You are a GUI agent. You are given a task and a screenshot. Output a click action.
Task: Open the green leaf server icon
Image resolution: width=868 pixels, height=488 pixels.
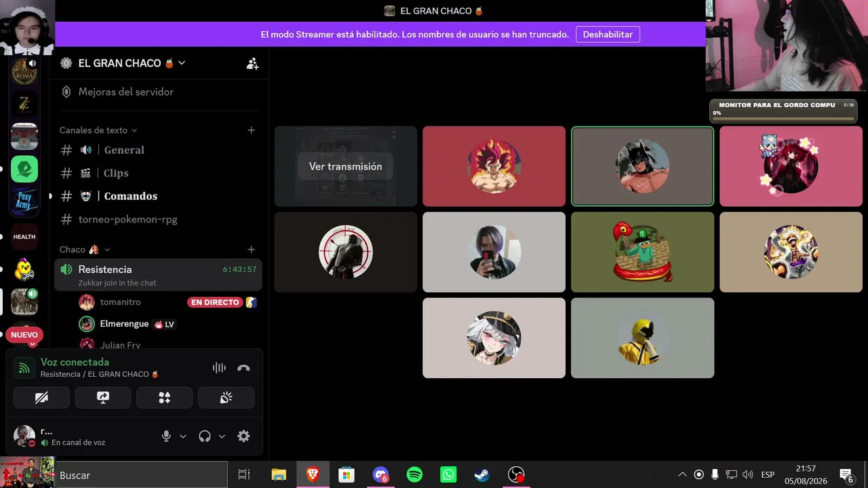point(24,169)
